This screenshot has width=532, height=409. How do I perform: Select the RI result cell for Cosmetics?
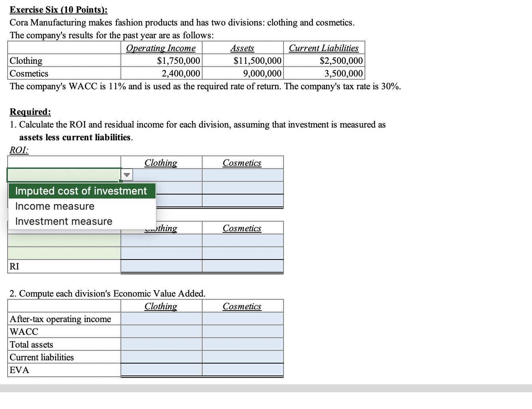tap(243, 266)
